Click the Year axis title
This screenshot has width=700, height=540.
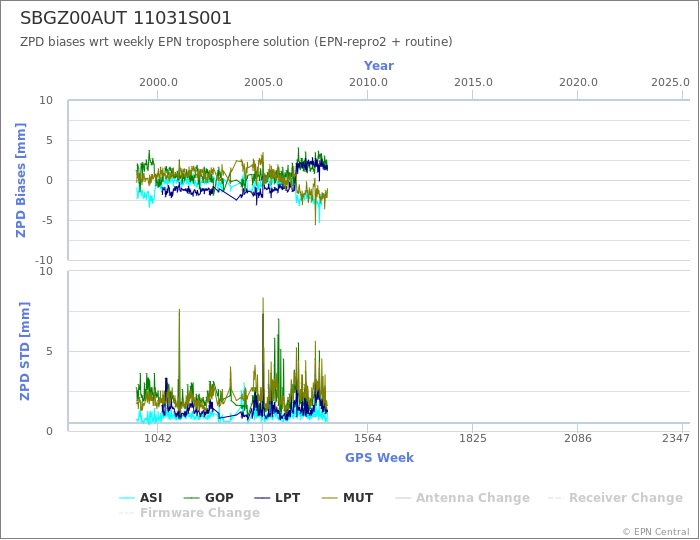[x=379, y=66]
